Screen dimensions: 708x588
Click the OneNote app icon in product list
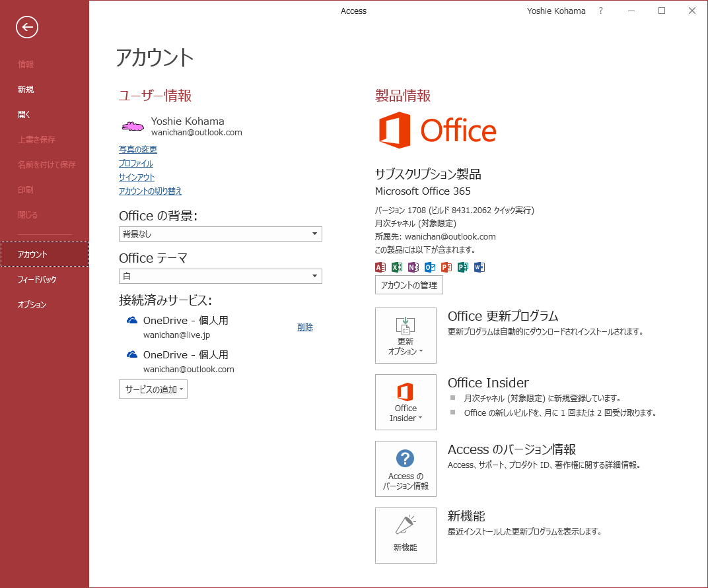pos(413,267)
